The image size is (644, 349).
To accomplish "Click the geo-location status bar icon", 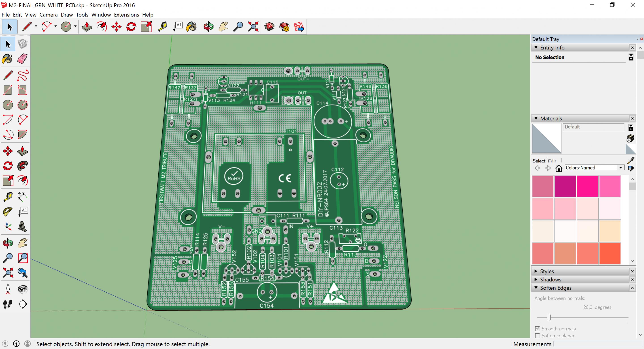I will (x=5, y=344).
